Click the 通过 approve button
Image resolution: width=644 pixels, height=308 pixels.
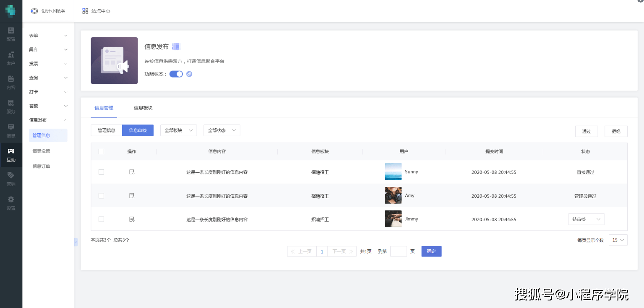coord(587,131)
